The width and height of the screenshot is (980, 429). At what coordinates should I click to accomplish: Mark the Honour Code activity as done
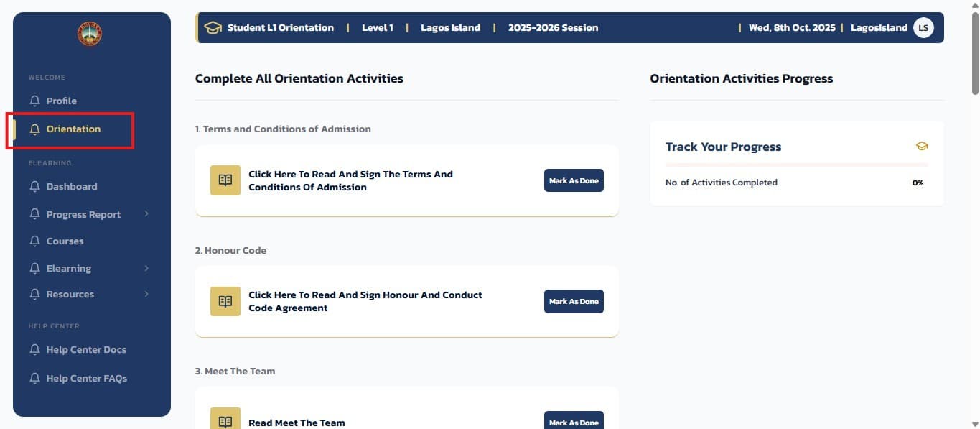(574, 301)
